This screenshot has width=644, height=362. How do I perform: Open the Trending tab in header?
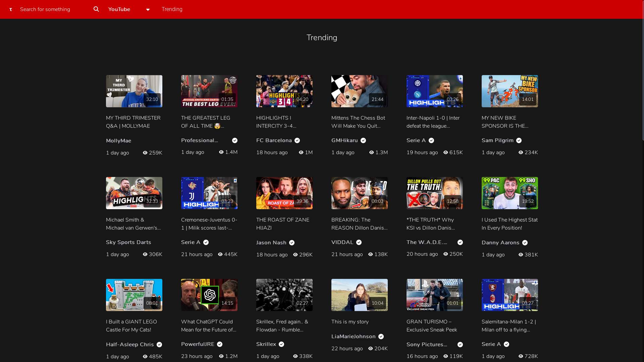(x=172, y=9)
